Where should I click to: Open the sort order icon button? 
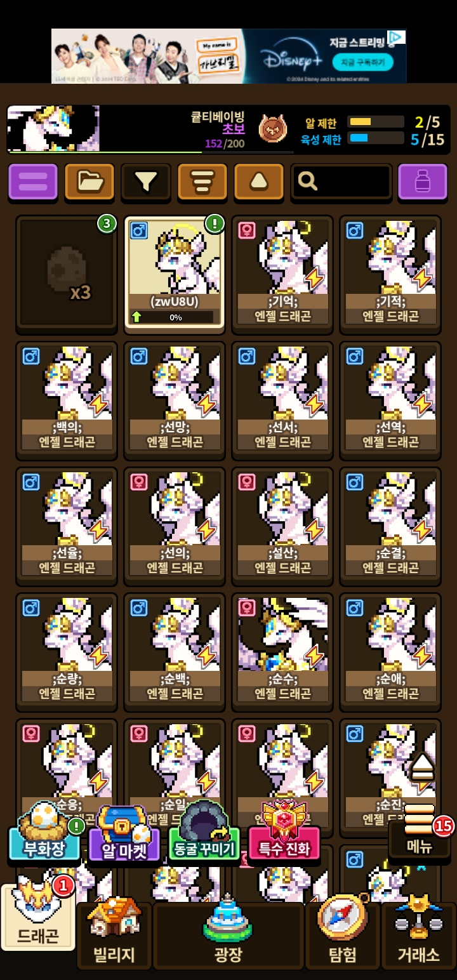pyautogui.click(x=202, y=182)
